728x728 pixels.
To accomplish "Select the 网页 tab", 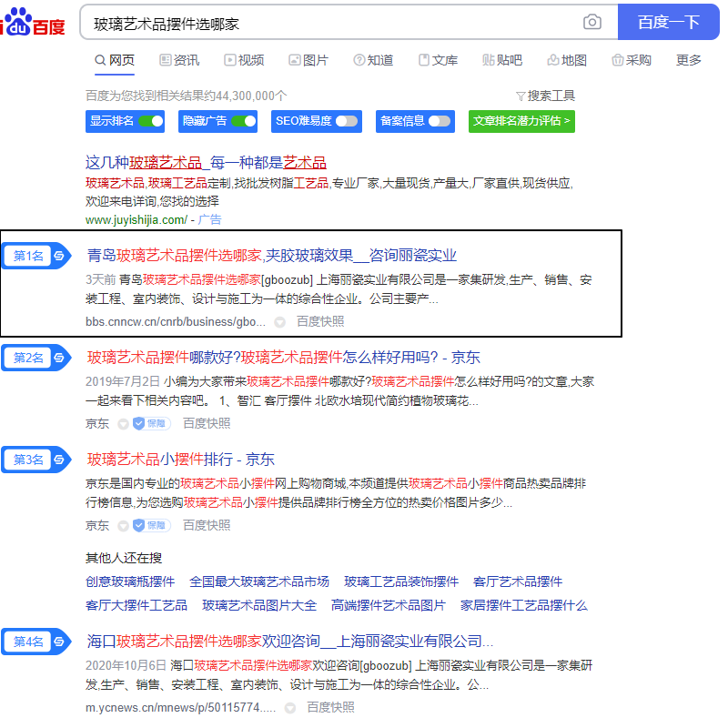I will tap(115, 60).
